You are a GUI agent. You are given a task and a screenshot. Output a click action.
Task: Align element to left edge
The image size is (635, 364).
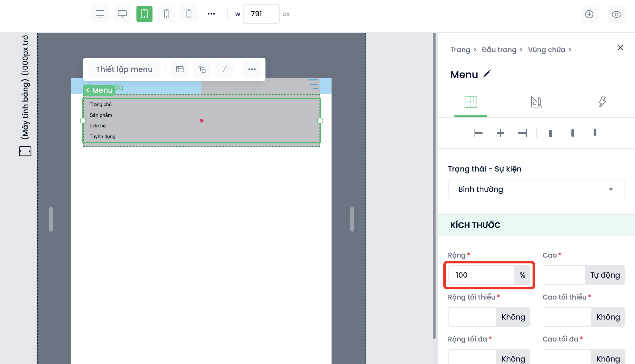coord(478,133)
